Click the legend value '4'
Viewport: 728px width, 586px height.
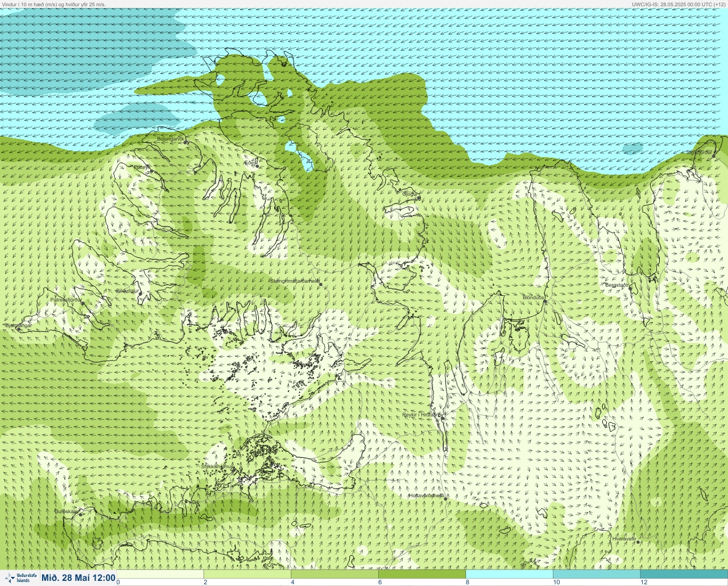click(292, 582)
